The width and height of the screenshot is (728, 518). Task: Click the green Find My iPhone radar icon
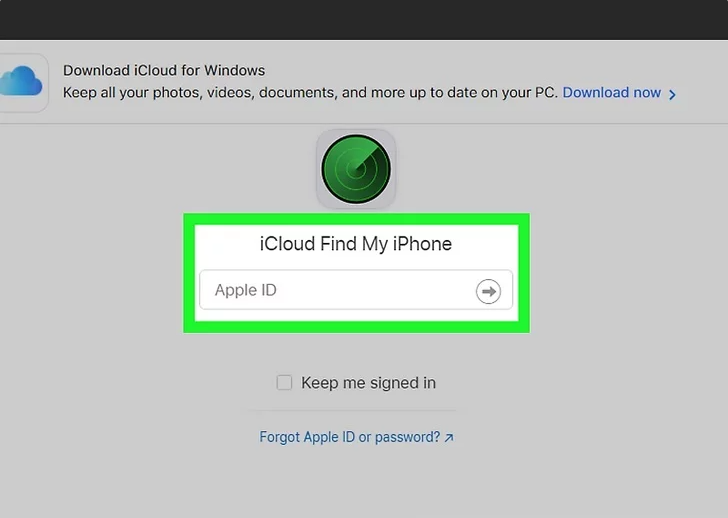(x=356, y=169)
